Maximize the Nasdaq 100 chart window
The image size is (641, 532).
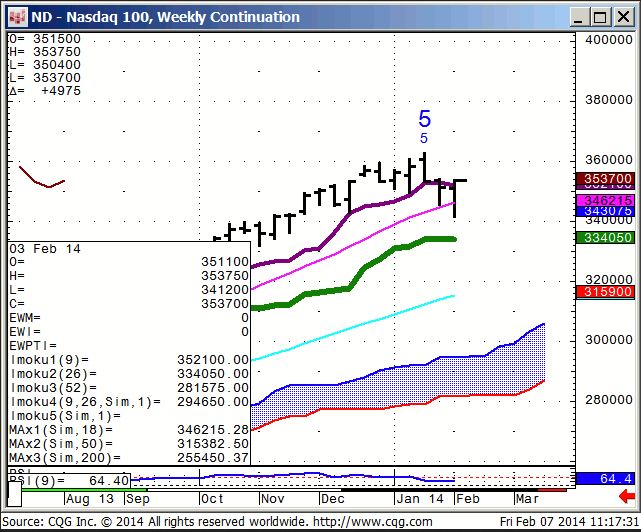(x=600, y=18)
